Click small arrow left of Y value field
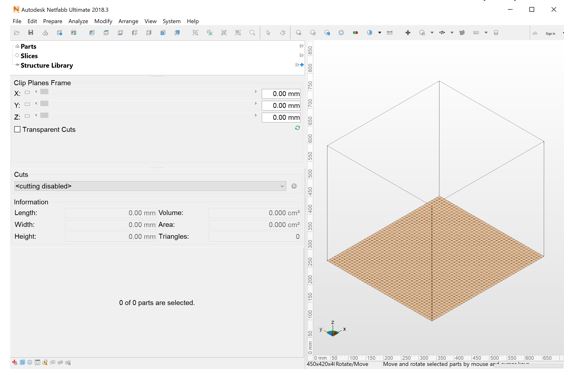 point(256,104)
